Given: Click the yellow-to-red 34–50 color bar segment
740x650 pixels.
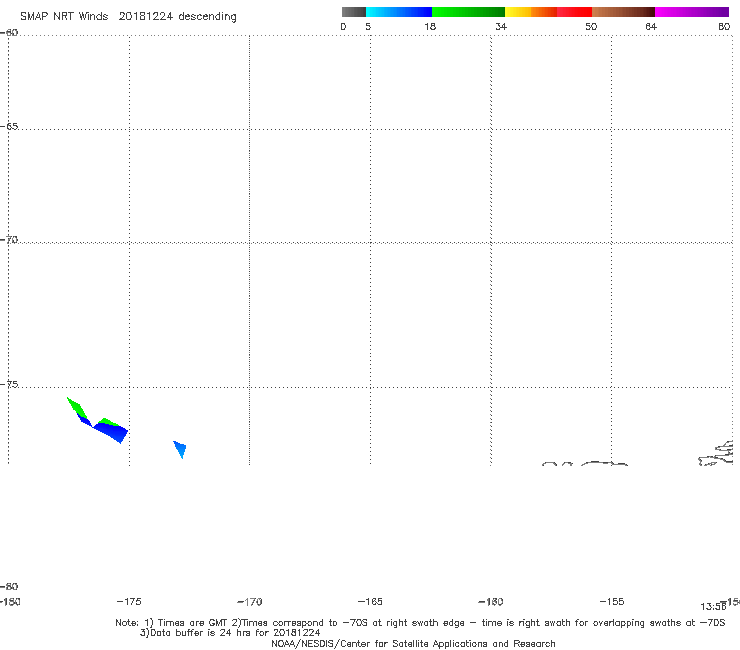Looking at the screenshot, I should (x=548, y=12).
